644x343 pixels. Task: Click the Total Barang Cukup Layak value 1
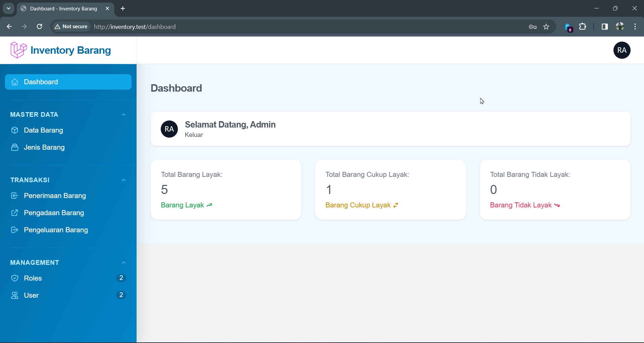[329, 190]
